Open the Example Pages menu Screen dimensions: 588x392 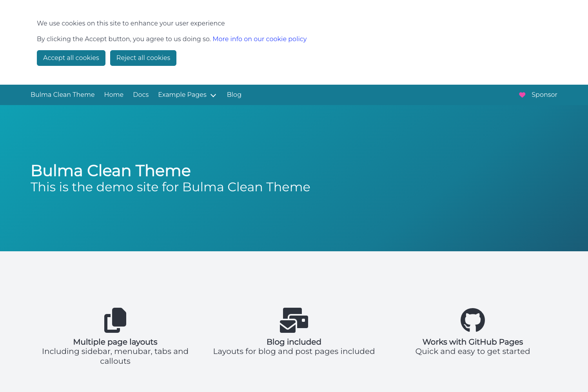(187, 95)
